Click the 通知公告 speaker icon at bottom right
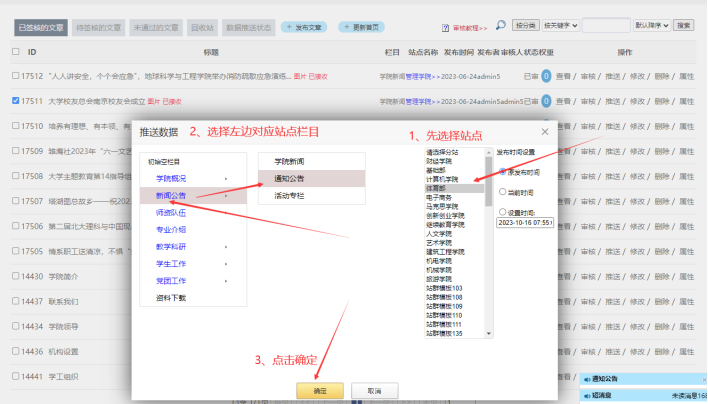 tap(586, 380)
